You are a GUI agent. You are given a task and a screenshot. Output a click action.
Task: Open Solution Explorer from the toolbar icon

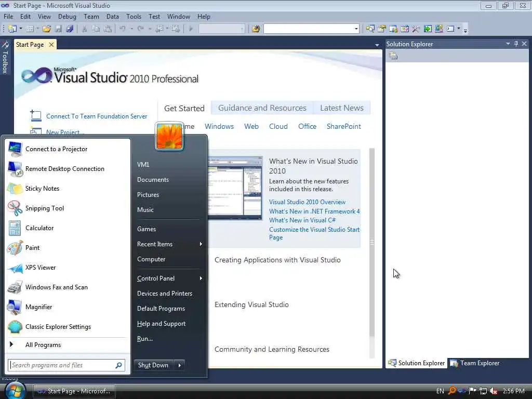[x=370, y=29]
